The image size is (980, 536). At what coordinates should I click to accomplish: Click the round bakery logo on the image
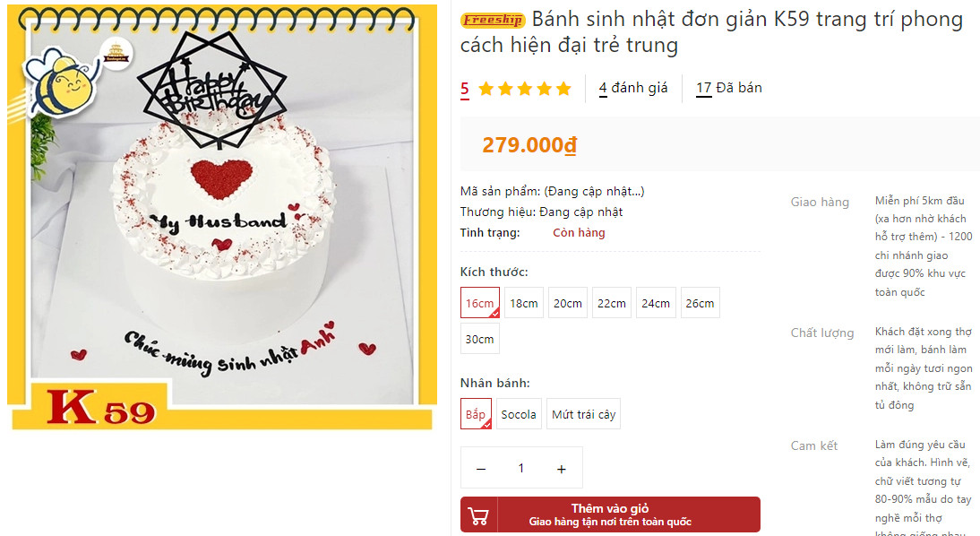point(116,54)
